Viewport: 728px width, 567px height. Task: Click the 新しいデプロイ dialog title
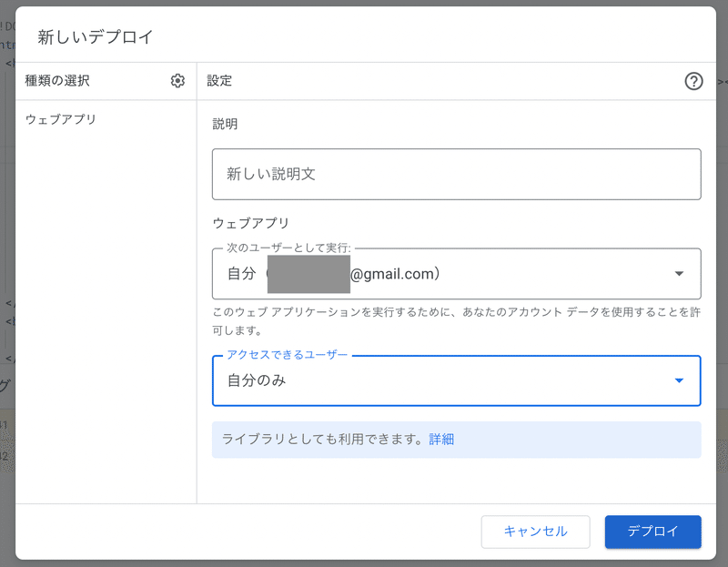pos(96,37)
